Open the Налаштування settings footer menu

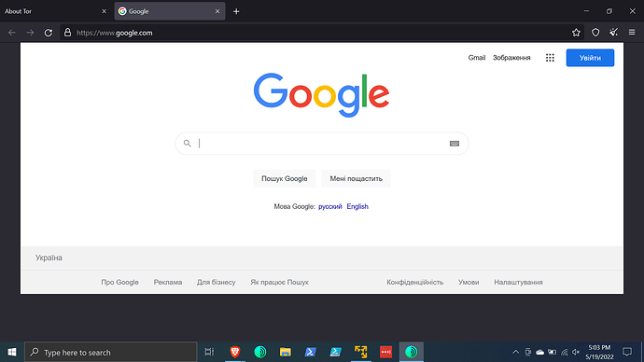pyautogui.click(x=518, y=283)
